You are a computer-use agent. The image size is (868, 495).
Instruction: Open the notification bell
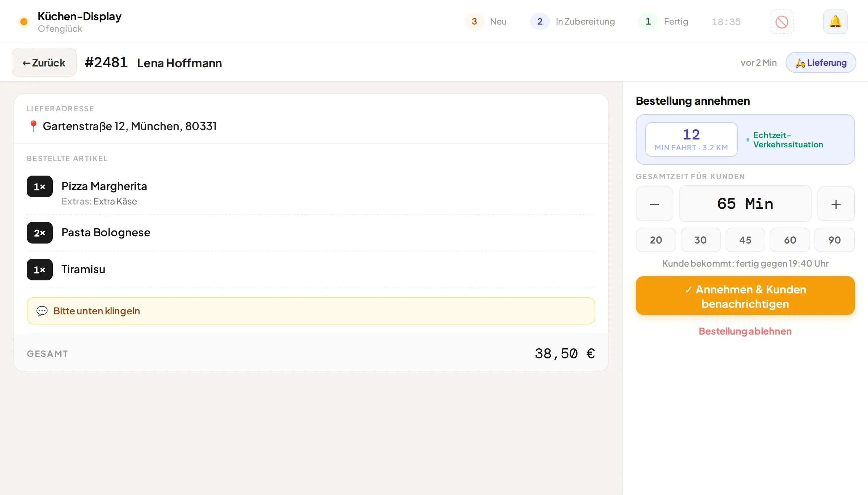pos(835,22)
